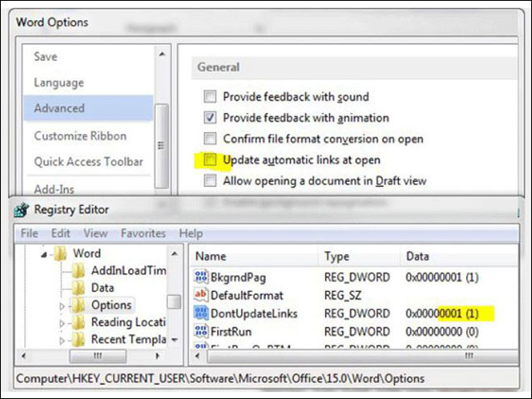Screen dimensions: 532x399
Task: Click the values pane horizontal scrollbar thumb
Action: coord(362,357)
